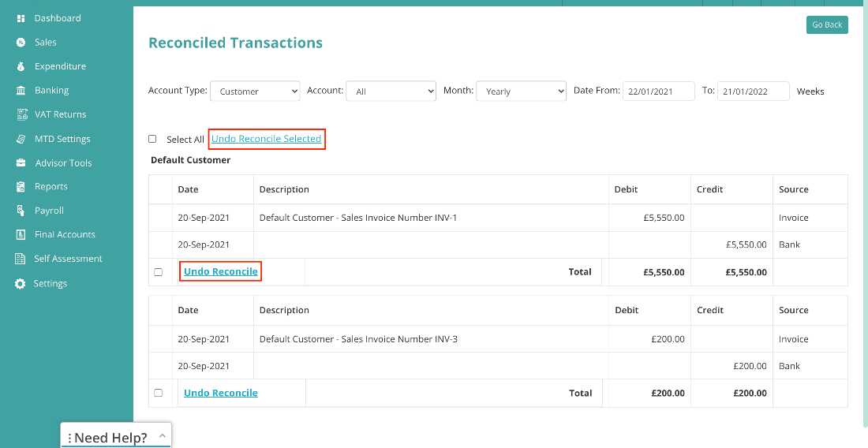Tick the Select All checkbox
Viewport: 868px width, 448px height.
[152, 139]
